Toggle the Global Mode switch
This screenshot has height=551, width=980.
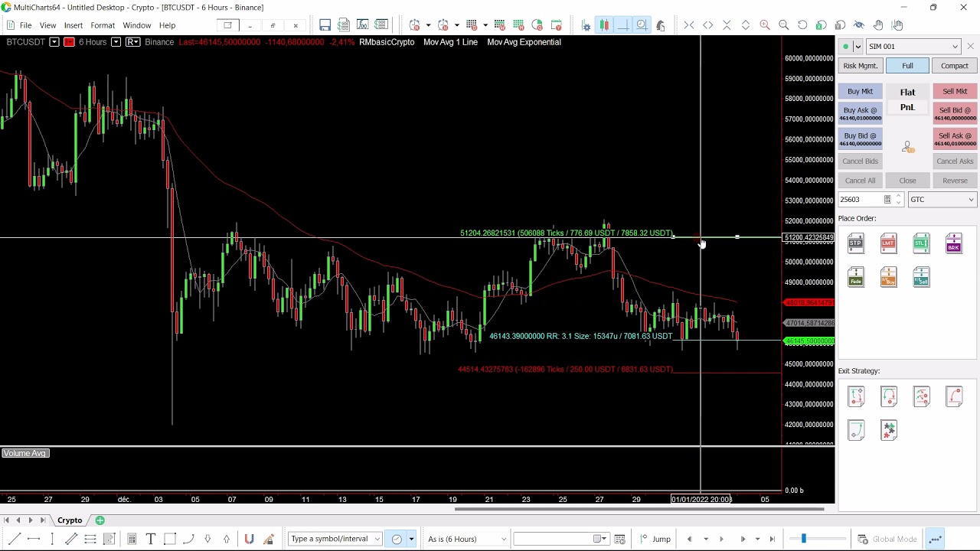click(887, 539)
